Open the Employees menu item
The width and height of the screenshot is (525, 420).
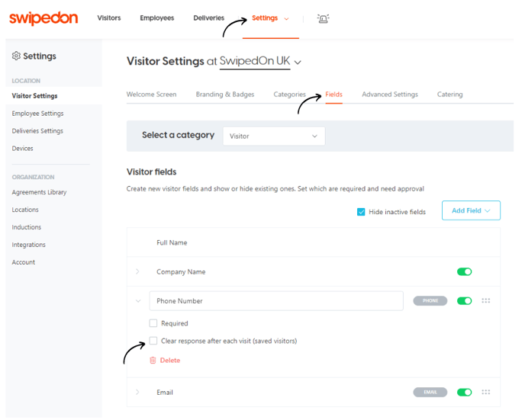tap(157, 18)
